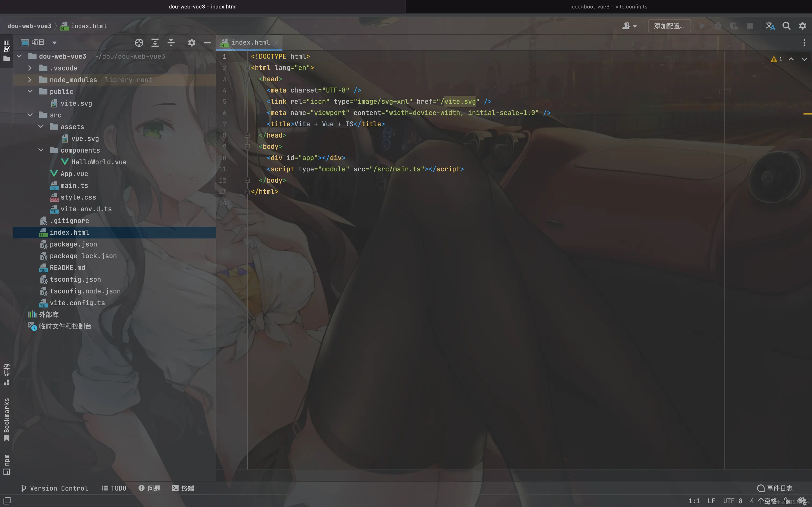This screenshot has width=812, height=507.
Task: Switch to jeecgboot-vue3 vite.config.ts window tab
Action: pyautogui.click(x=608, y=6)
